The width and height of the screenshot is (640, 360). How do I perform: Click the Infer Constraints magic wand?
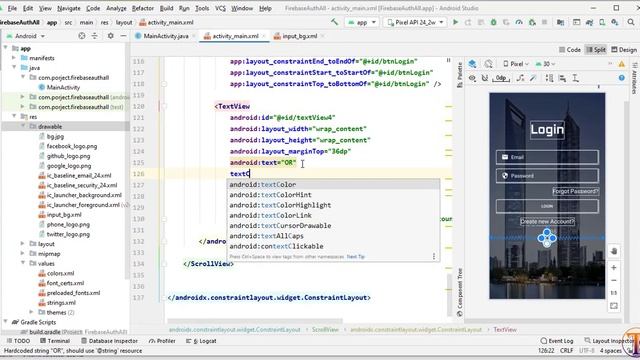533,78
